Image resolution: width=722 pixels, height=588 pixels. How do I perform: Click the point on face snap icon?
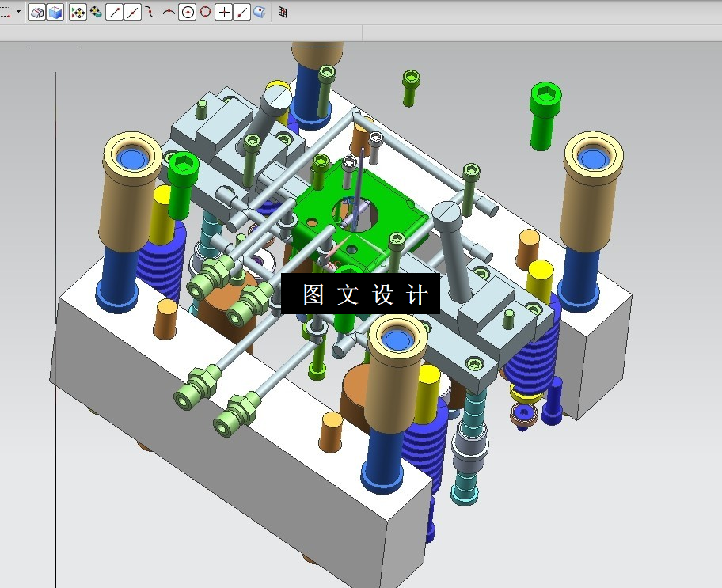[x=260, y=12]
